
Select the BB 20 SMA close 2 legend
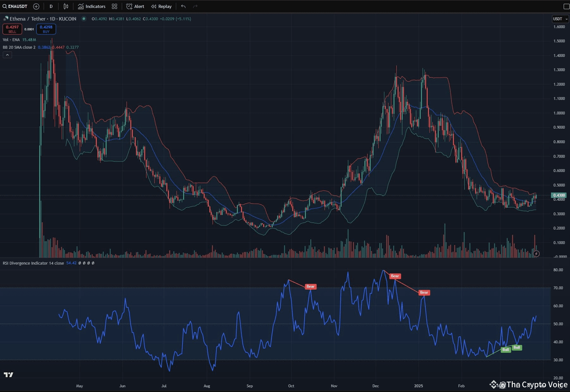pos(19,47)
